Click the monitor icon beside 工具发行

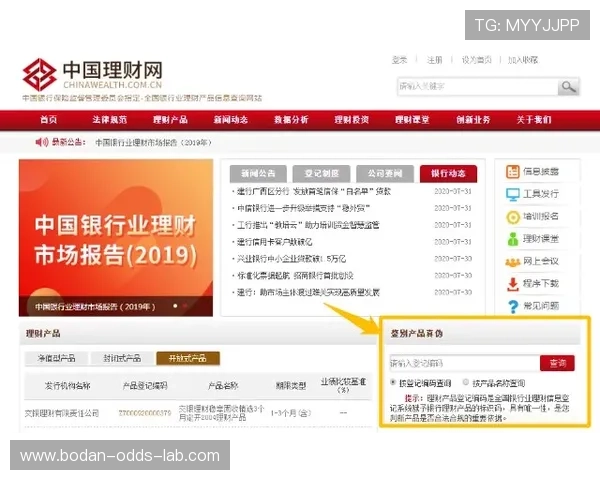512,194
